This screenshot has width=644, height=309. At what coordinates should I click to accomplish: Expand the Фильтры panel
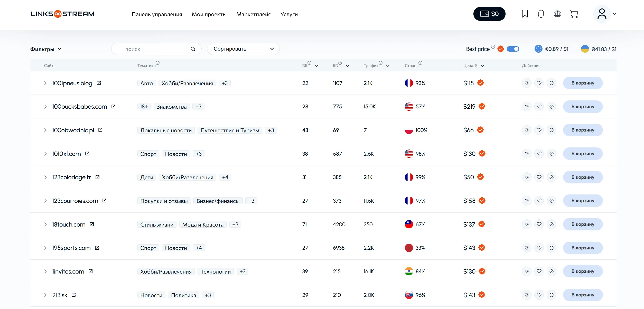coord(46,49)
